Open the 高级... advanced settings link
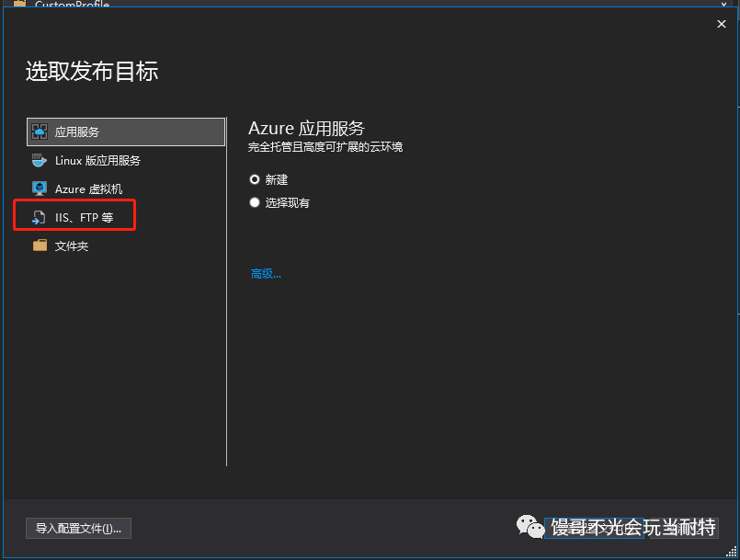This screenshot has width=740, height=560. coord(266,274)
